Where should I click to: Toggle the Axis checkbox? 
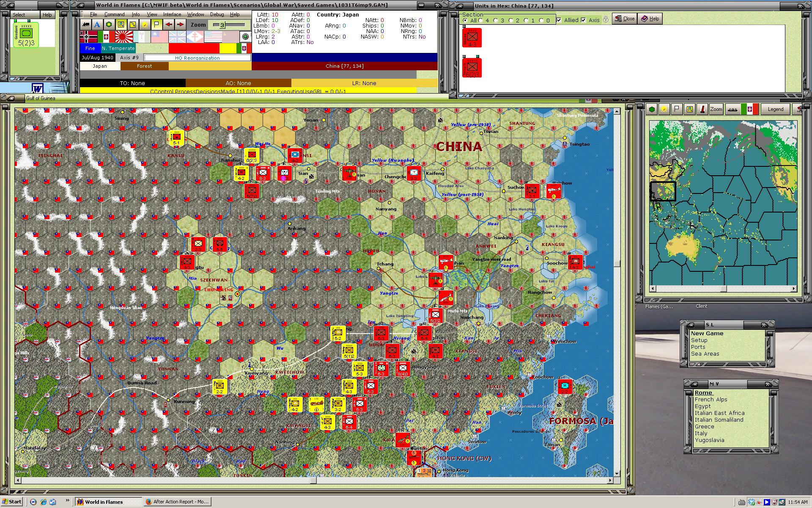584,20
